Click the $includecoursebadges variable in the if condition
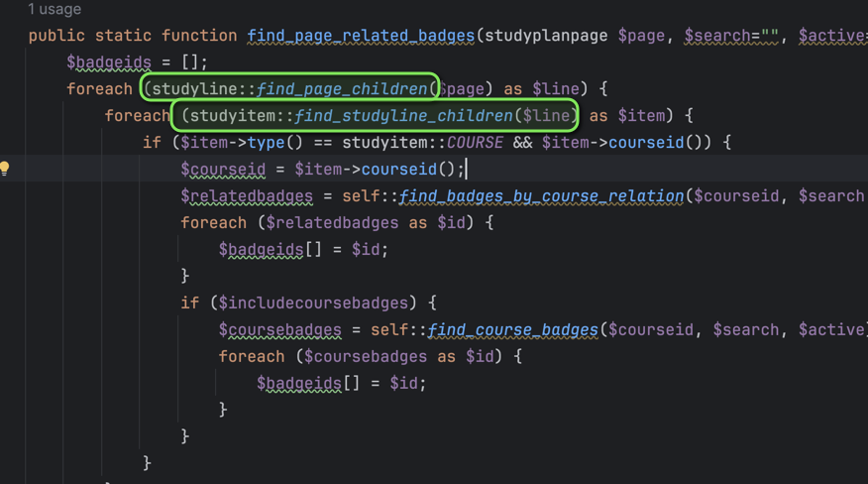Screen dimensions: 868x484 pyautogui.click(x=321, y=303)
